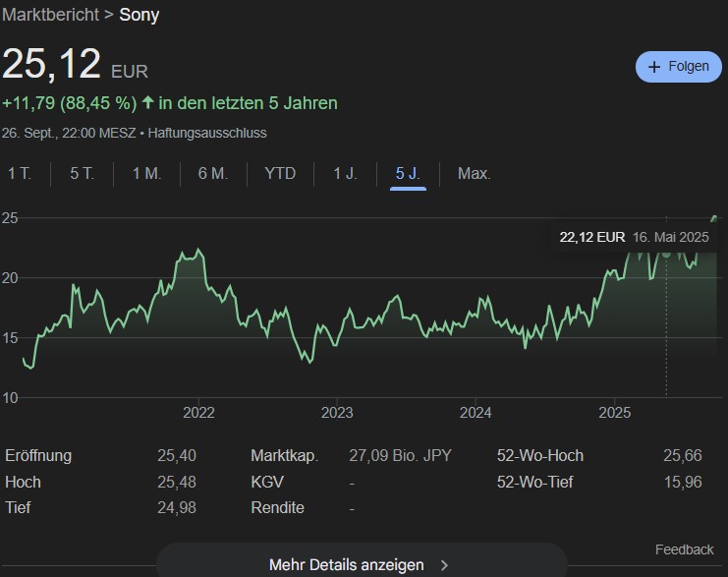Open the Marktbericht breadcrumb link
This screenshot has height=577, width=728.
[x=51, y=15]
